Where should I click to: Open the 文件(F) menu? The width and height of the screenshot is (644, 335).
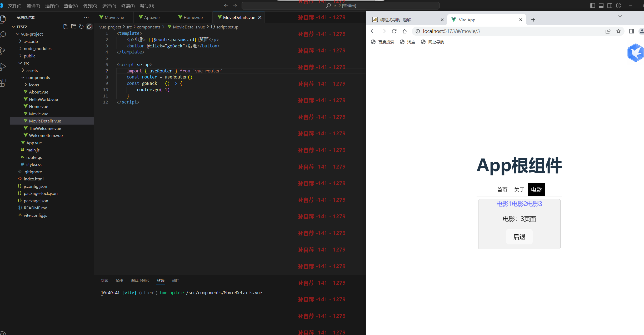[15, 6]
